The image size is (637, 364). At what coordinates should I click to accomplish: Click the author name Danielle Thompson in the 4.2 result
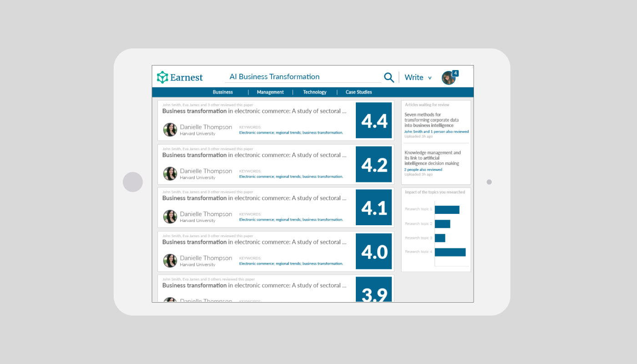click(x=206, y=171)
